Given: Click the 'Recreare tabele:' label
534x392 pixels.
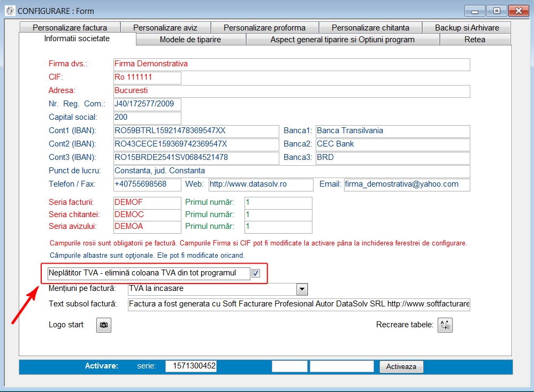Looking at the screenshot, I should coord(405,325).
